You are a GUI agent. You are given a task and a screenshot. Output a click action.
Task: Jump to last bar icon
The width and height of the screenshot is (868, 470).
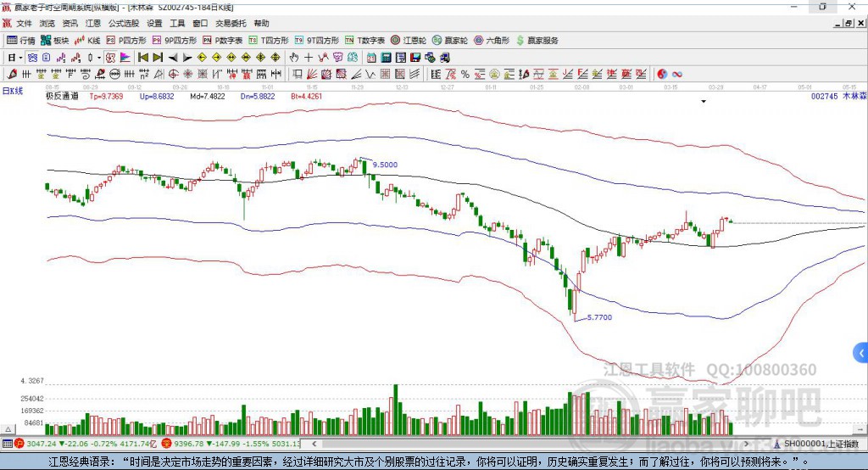tap(158, 58)
